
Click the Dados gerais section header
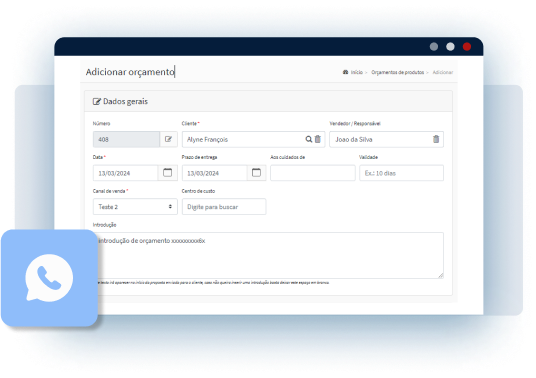[x=268, y=101]
